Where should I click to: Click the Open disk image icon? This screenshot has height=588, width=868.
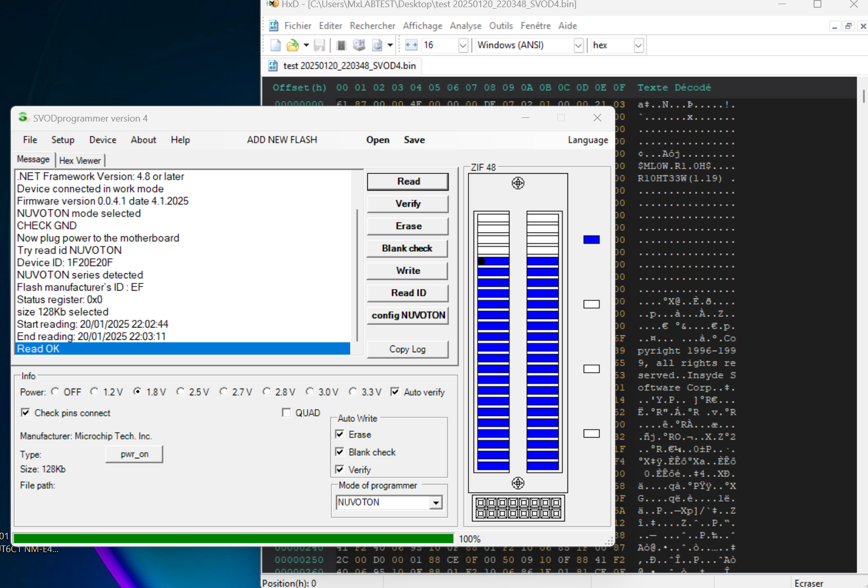coord(377,45)
